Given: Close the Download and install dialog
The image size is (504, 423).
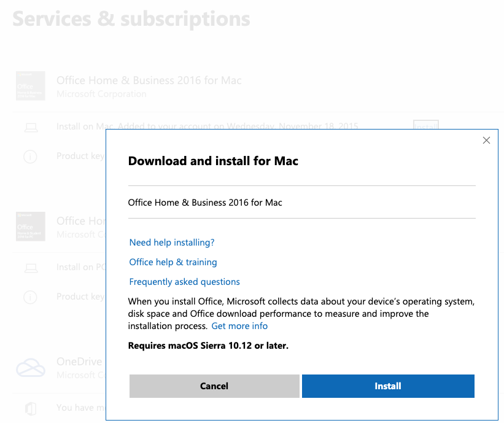Looking at the screenshot, I should point(486,140).
